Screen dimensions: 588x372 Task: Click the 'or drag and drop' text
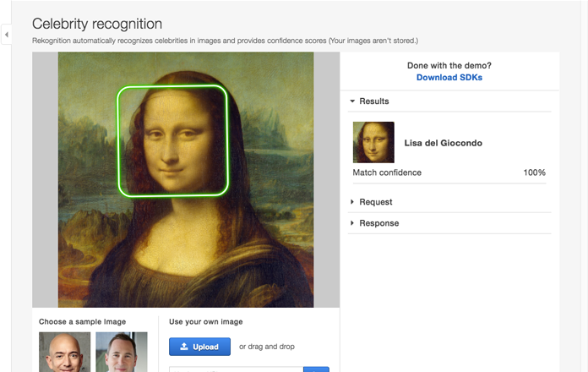pyautogui.click(x=267, y=347)
